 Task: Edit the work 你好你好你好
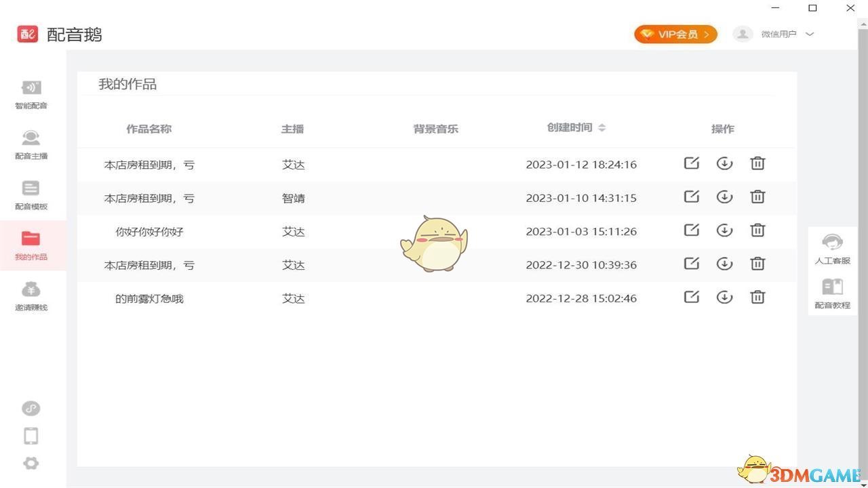point(691,230)
